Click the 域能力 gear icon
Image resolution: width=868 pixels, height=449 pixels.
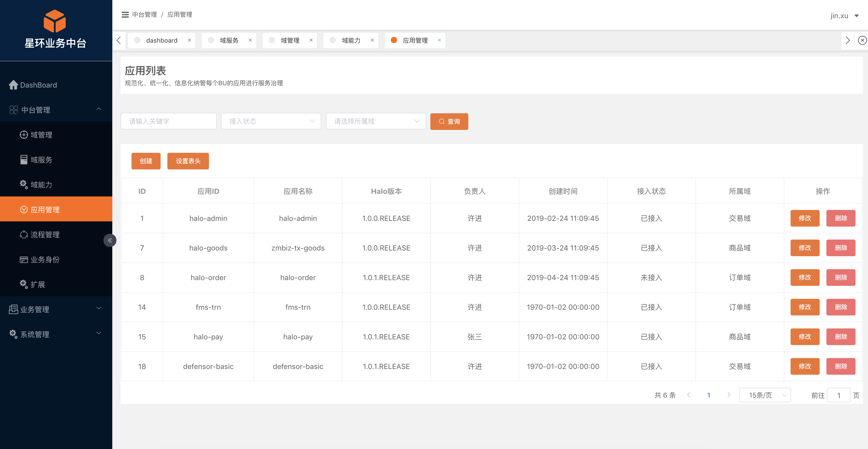24,184
